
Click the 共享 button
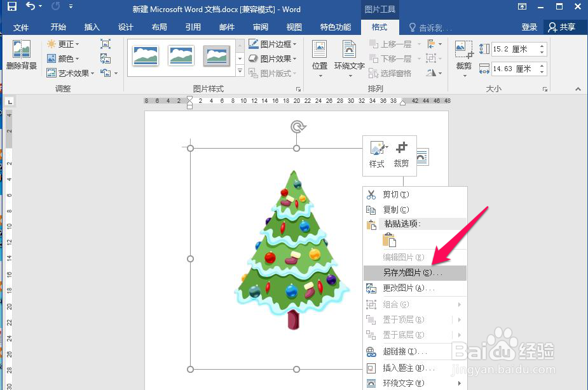(563, 27)
